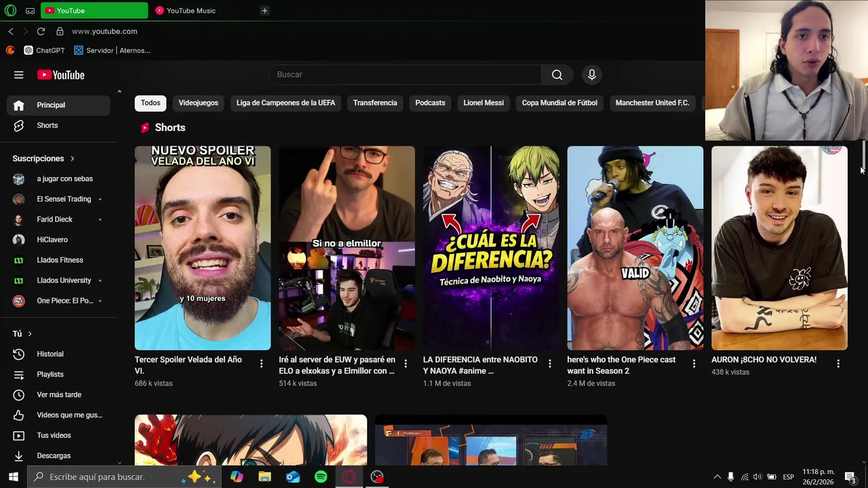Select Manchester United F.C. chip
This screenshot has width=868, height=488.
(652, 103)
